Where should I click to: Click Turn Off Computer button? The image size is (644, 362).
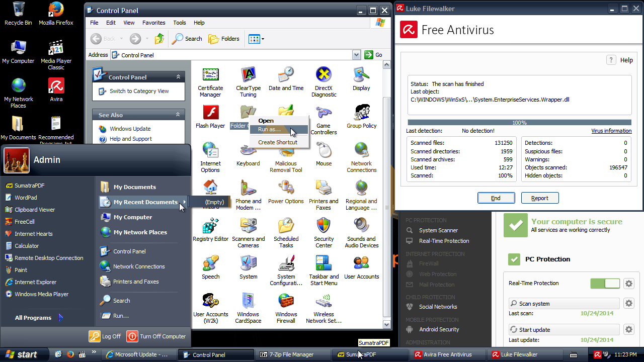pos(156,336)
